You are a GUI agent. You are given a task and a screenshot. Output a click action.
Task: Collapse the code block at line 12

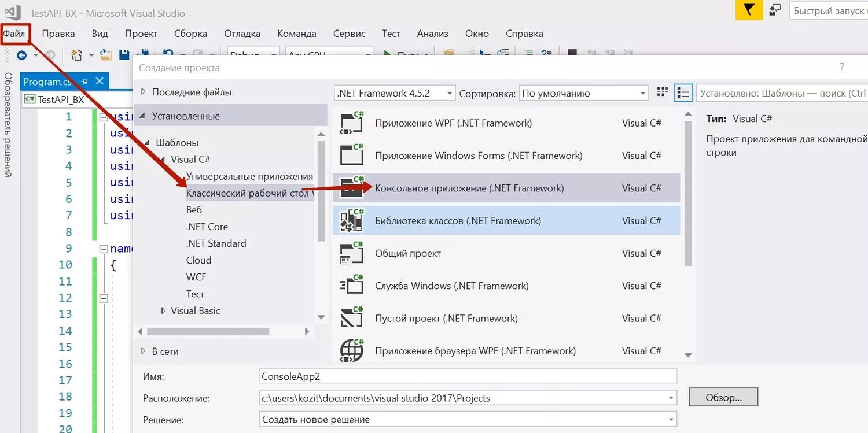(x=104, y=299)
